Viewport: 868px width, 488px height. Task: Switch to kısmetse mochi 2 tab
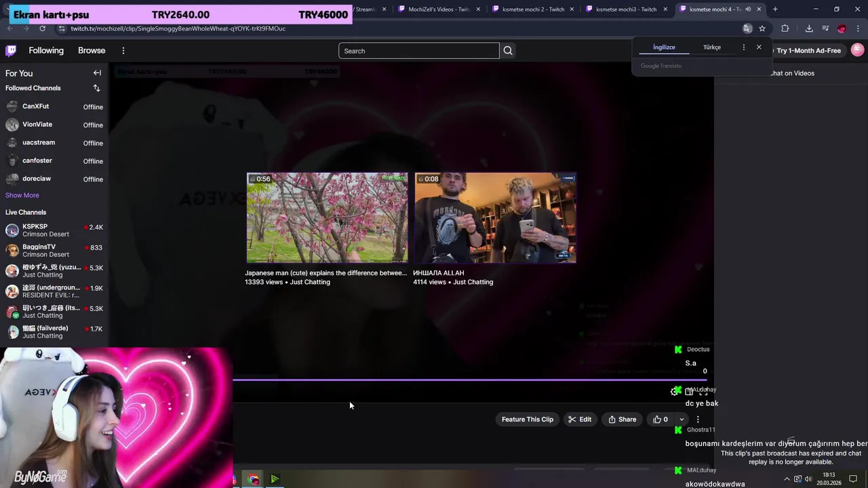534,9
